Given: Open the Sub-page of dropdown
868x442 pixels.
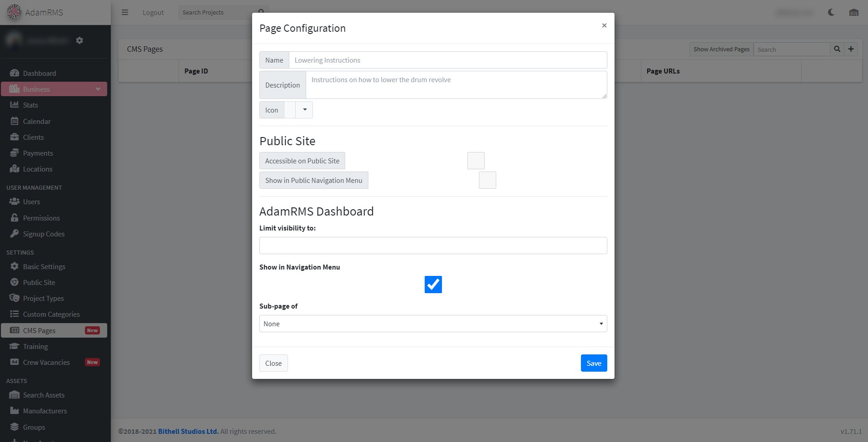Looking at the screenshot, I should point(433,324).
